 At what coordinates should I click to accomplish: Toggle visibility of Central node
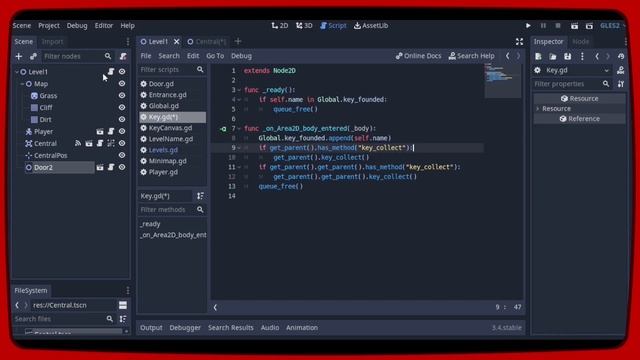pos(122,143)
